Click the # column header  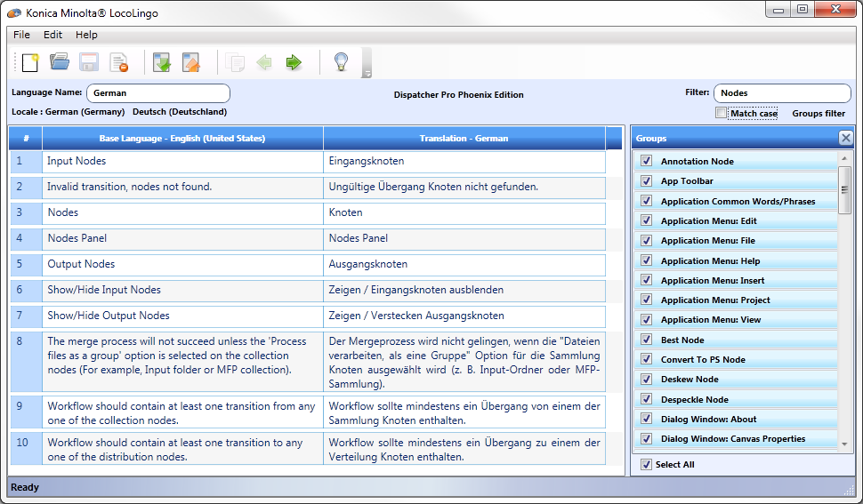(26, 139)
